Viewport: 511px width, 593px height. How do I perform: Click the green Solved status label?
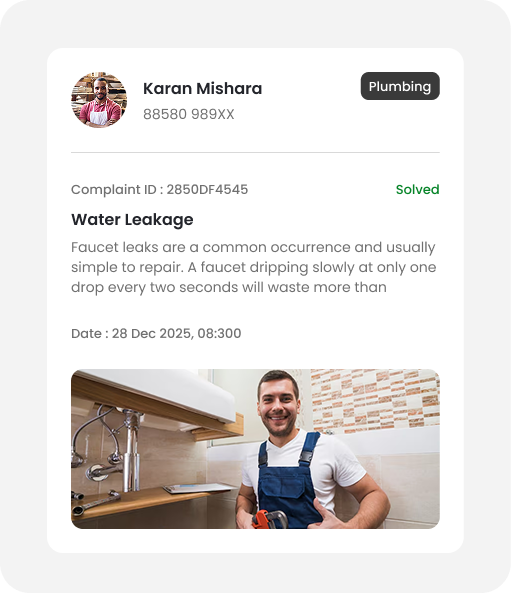(x=418, y=189)
